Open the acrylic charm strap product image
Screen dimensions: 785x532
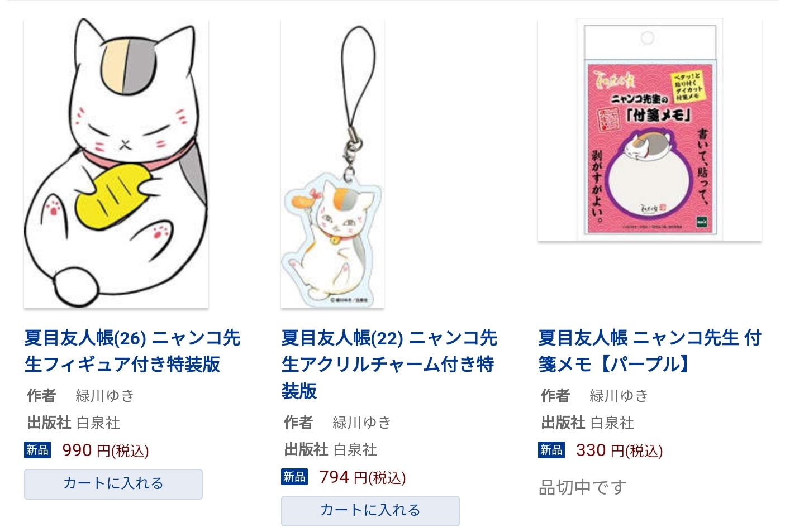click(x=332, y=163)
